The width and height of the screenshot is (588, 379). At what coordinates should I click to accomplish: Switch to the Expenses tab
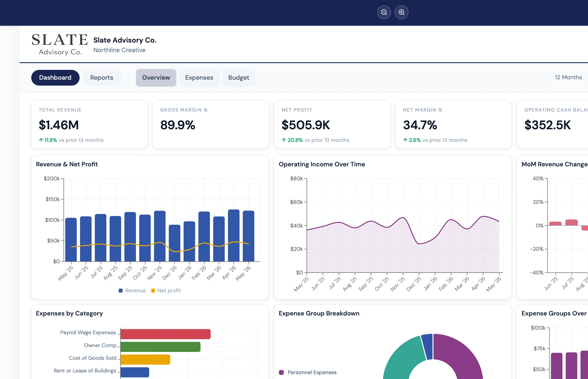tap(199, 78)
